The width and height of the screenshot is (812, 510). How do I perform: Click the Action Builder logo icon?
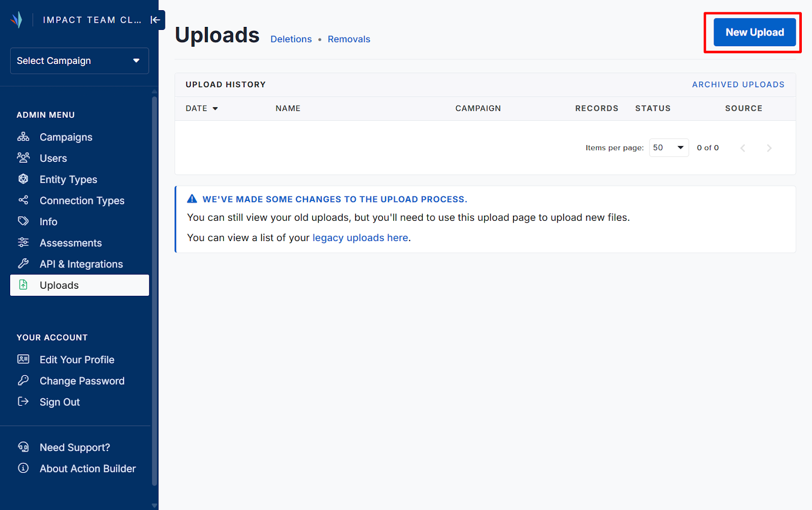pos(17,20)
